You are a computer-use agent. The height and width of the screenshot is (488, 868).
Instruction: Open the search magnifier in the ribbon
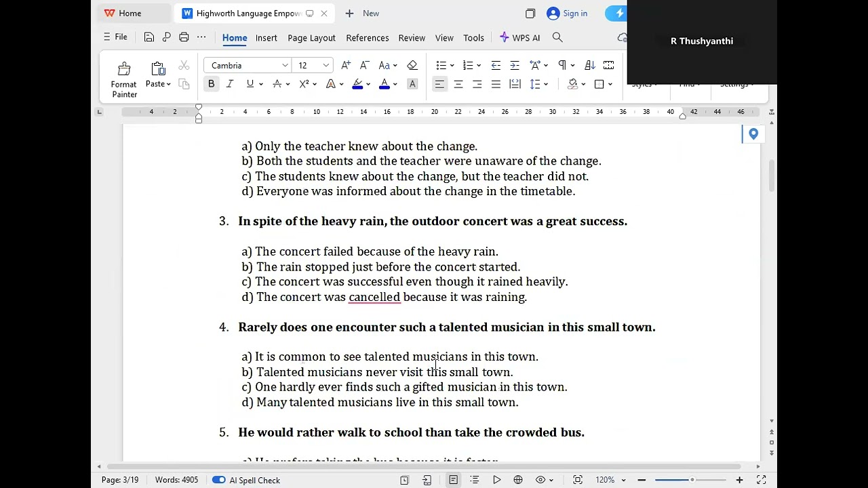tap(557, 37)
